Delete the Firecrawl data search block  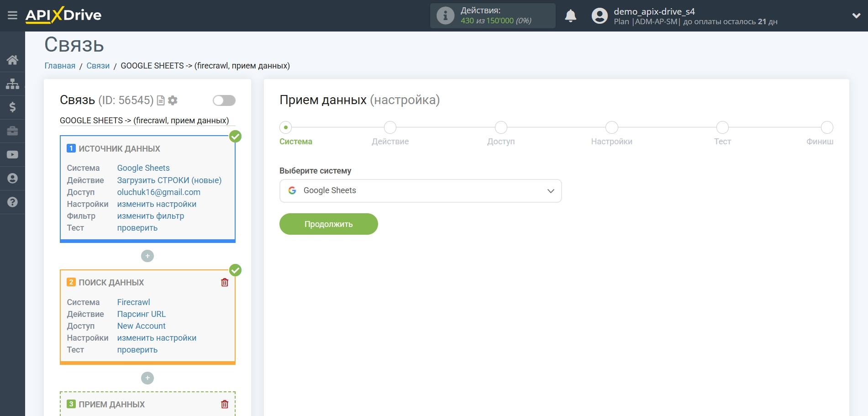point(225,283)
